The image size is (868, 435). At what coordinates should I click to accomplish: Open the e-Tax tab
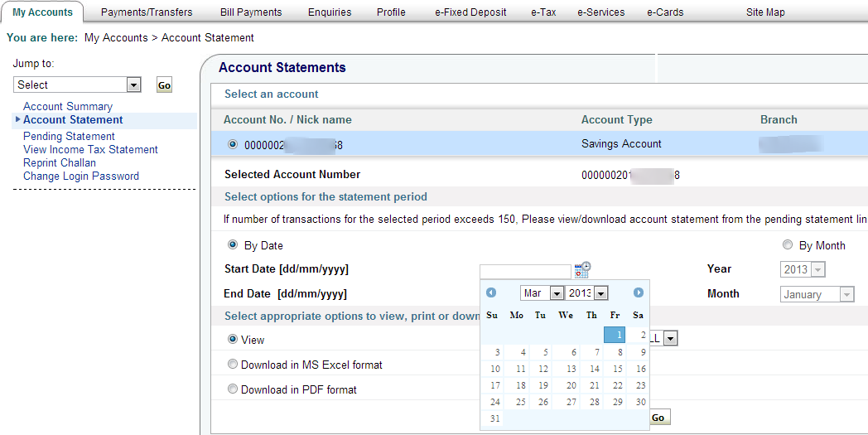coord(543,12)
